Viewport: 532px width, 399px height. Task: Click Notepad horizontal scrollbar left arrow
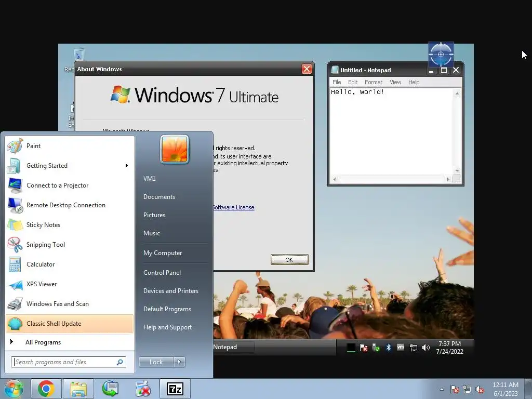tap(335, 179)
